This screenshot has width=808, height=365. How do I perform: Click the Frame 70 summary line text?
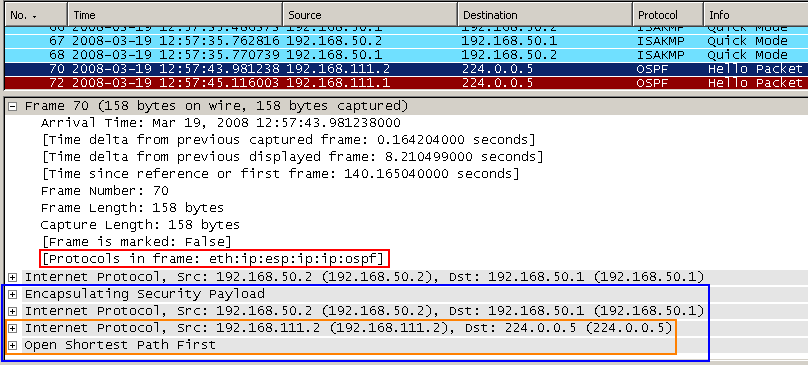(216, 106)
